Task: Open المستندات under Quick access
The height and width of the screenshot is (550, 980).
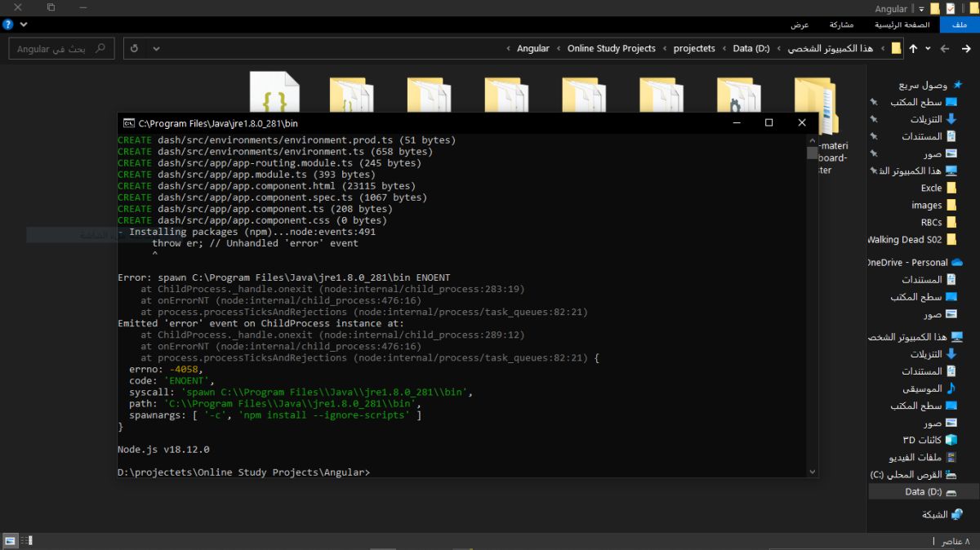Action: (929, 136)
